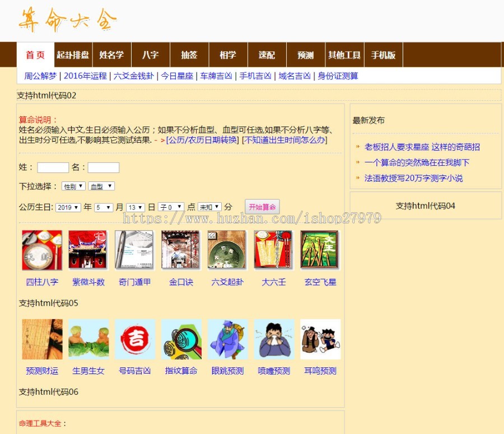The image size is (504, 434).
Task: Open the 公历/农历日期转换 link
Action: point(203,140)
